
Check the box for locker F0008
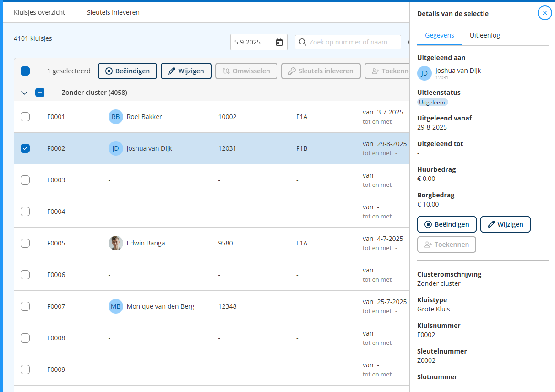[25, 338]
